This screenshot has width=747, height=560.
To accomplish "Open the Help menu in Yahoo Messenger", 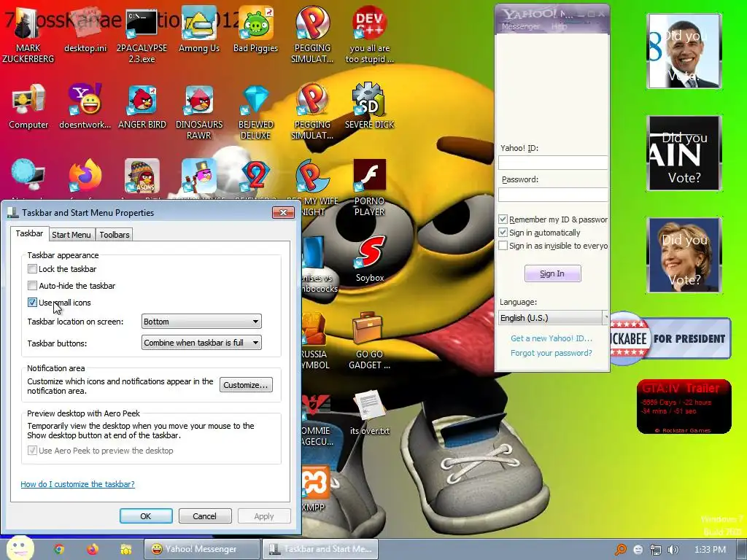I will click(x=560, y=27).
